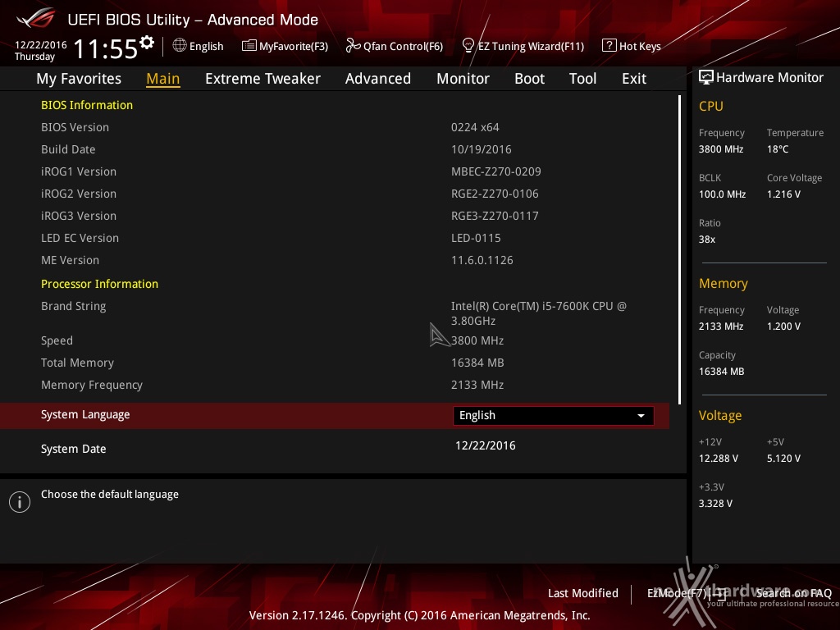840x630 pixels.
Task: Click the BIOS Information heading
Action: coord(87,105)
